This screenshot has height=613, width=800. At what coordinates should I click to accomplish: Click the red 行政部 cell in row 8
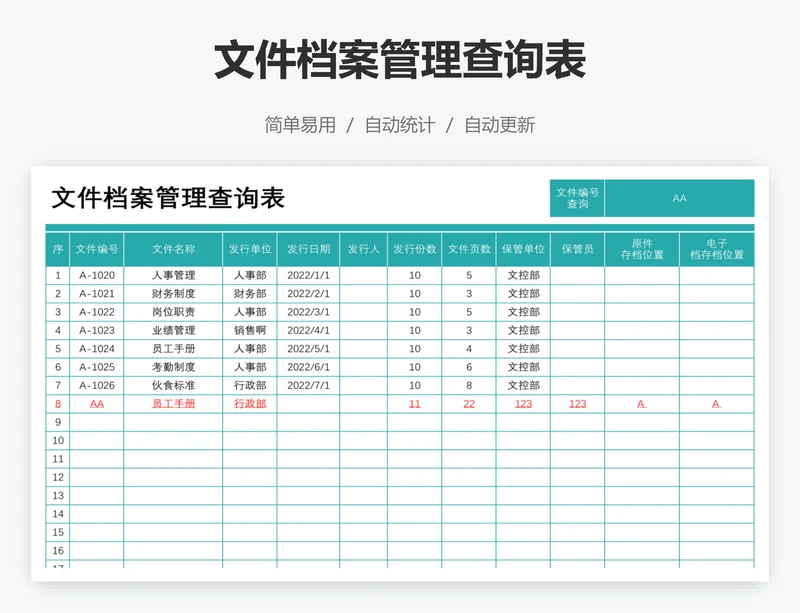(250, 404)
